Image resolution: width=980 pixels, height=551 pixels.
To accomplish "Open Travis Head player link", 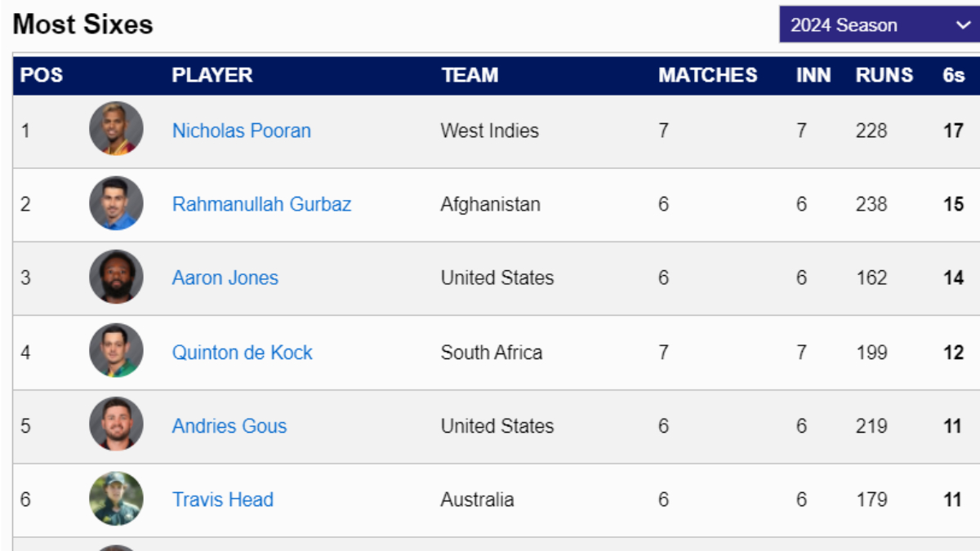I will pyautogui.click(x=222, y=500).
